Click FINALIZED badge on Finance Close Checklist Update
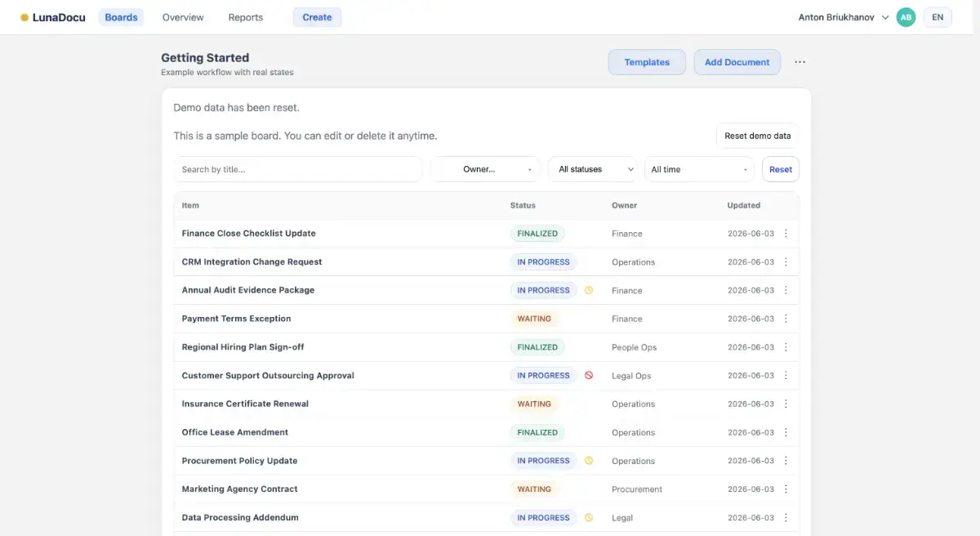The image size is (980, 536). point(537,234)
